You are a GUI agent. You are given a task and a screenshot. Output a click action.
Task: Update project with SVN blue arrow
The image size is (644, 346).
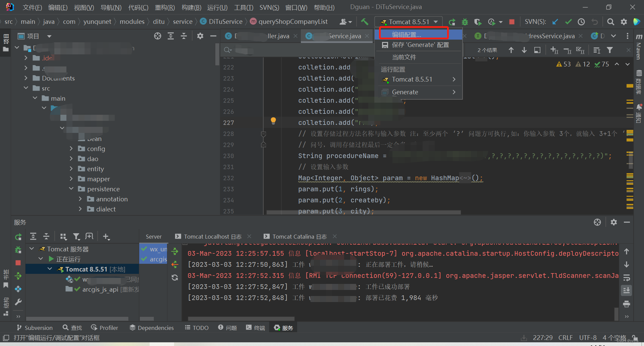[x=555, y=22]
